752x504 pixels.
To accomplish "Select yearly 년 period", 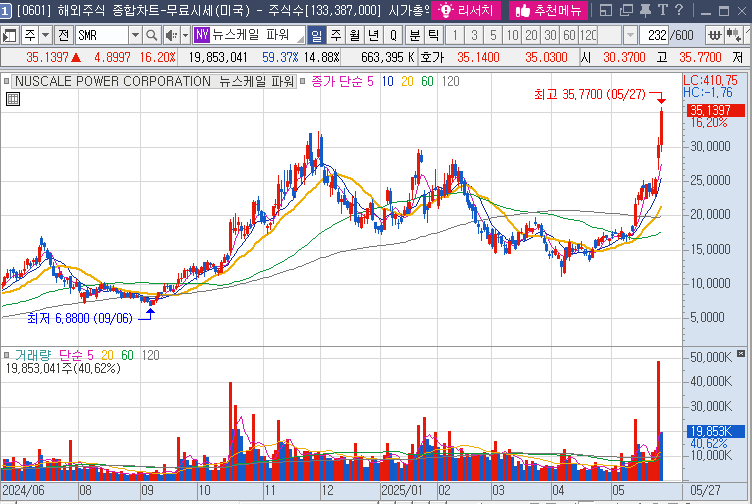I will pyautogui.click(x=374, y=35).
